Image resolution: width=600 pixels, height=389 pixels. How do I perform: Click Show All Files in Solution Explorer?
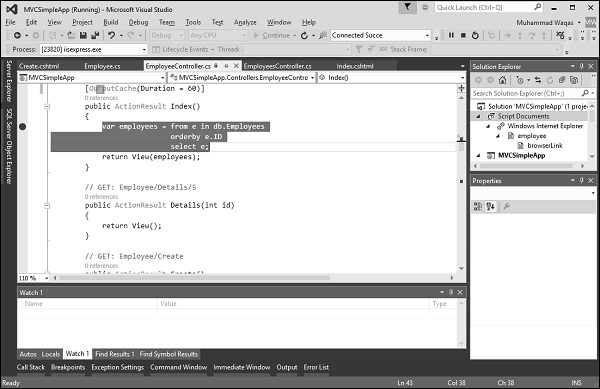click(x=574, y=80)
